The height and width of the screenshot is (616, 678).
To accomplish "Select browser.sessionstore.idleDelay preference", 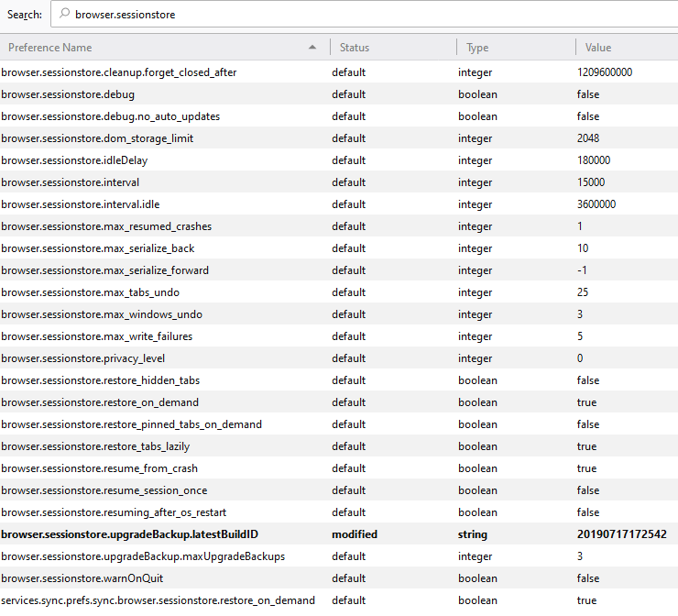I will [x=74, y=160].
